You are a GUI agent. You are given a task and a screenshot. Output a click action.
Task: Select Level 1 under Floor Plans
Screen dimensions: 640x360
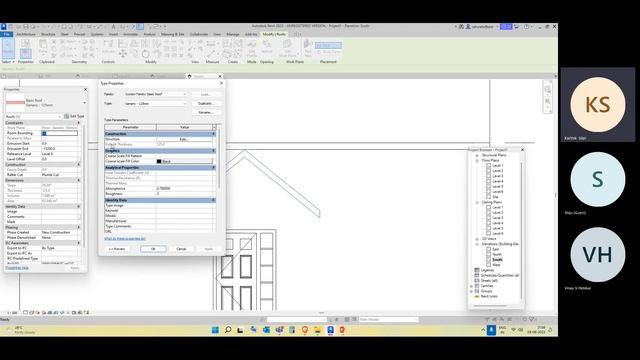pyautogui.click(x=497, y=166)
